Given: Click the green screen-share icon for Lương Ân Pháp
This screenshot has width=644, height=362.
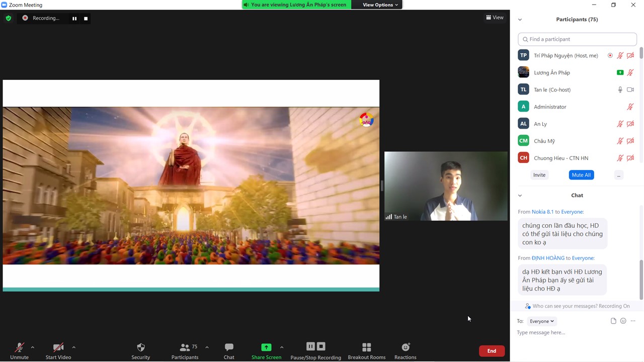Looking at the screenshot, I should [x=620, y=72].
